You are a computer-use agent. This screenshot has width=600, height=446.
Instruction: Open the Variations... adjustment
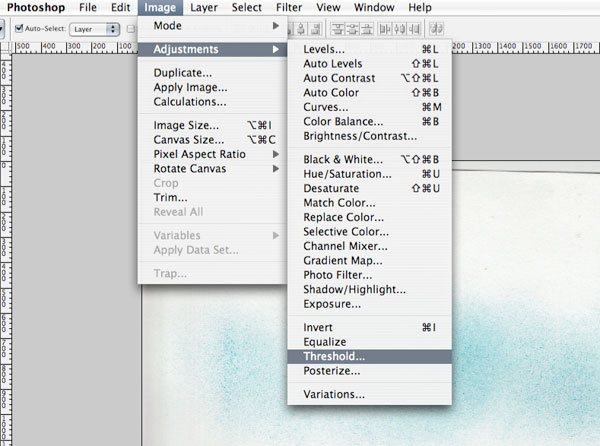[370, 394]
